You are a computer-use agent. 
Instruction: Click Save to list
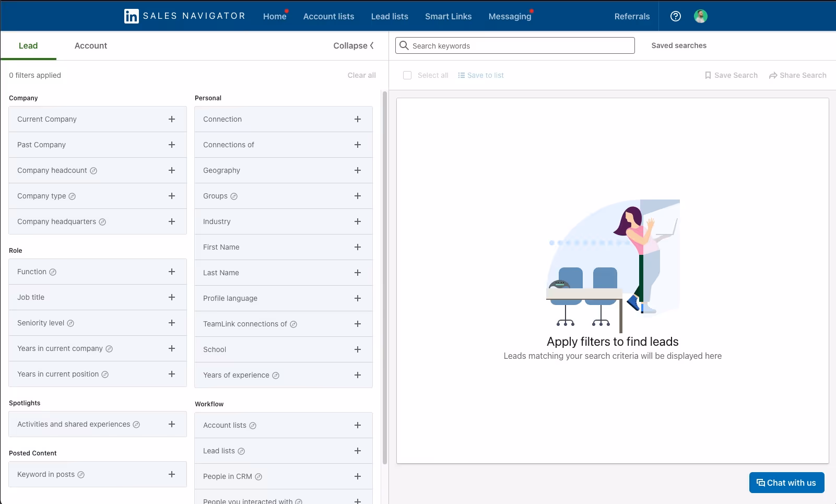481,75
